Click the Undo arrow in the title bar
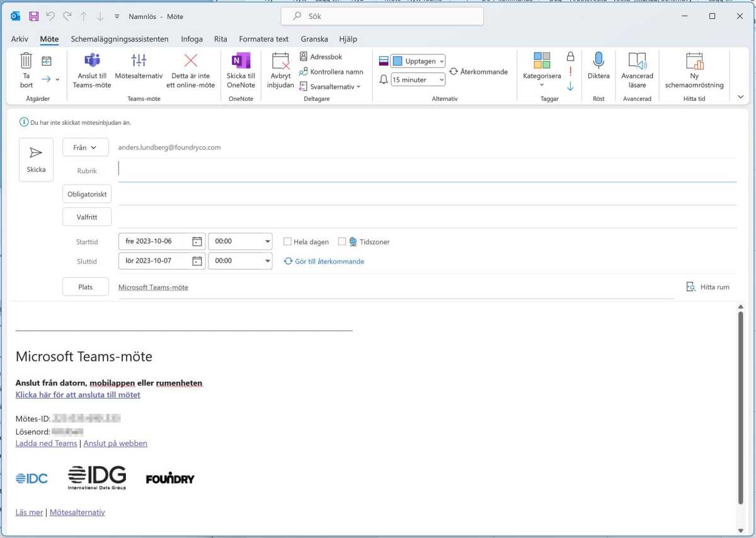 [50, 16]
